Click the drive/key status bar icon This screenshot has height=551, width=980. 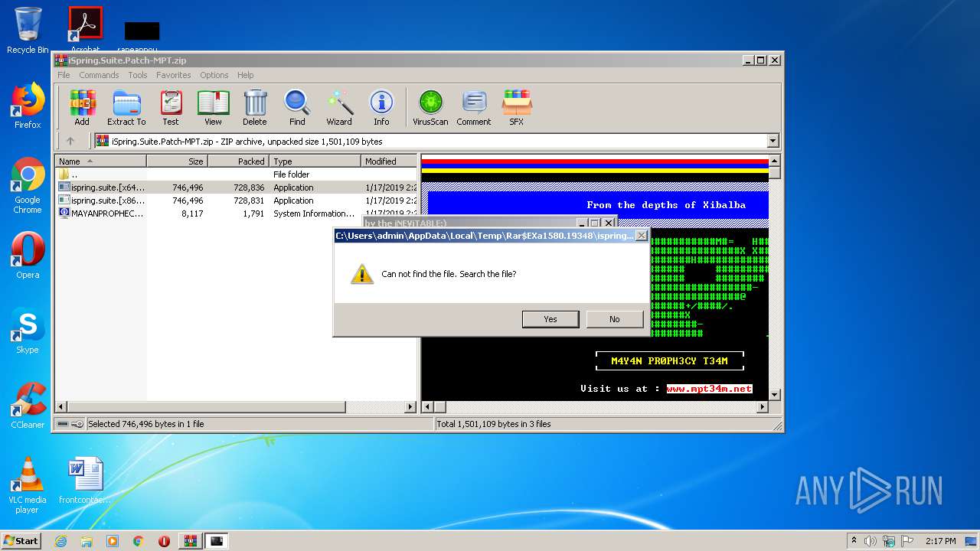coord(70,424)
